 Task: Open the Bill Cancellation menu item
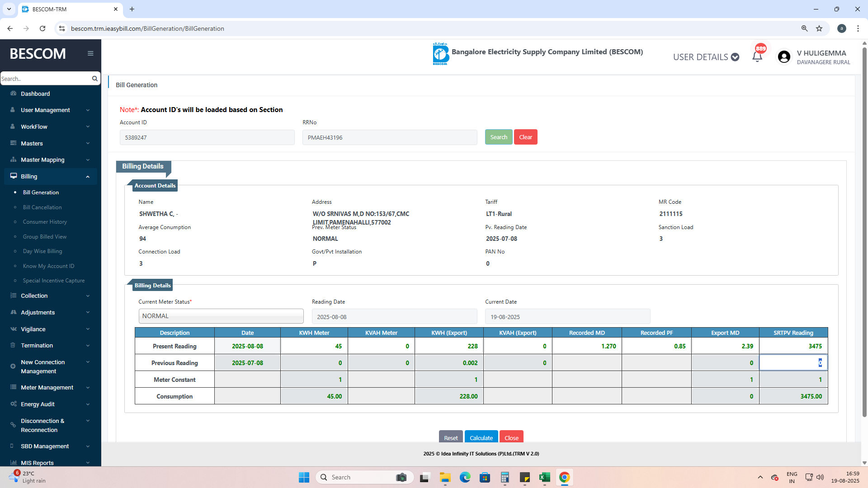point(42,207)
